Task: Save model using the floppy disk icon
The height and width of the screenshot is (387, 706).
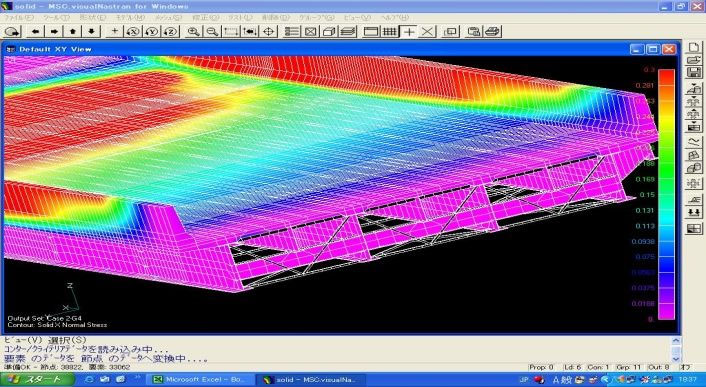Action: [693, 72]
